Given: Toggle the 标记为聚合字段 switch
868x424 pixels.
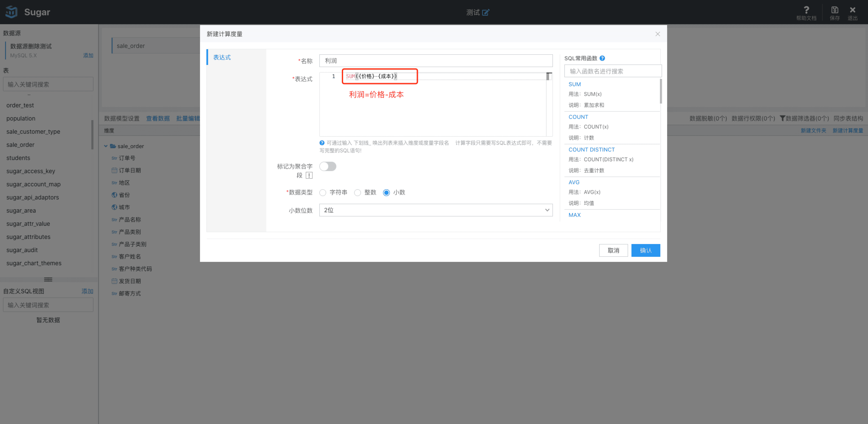Looking at the screenshot, I should (328, 166).
